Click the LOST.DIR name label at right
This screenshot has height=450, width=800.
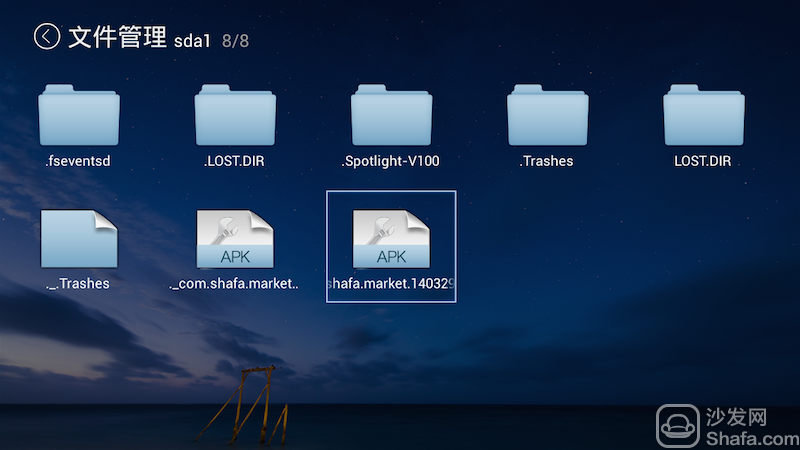tap(703, 161)
